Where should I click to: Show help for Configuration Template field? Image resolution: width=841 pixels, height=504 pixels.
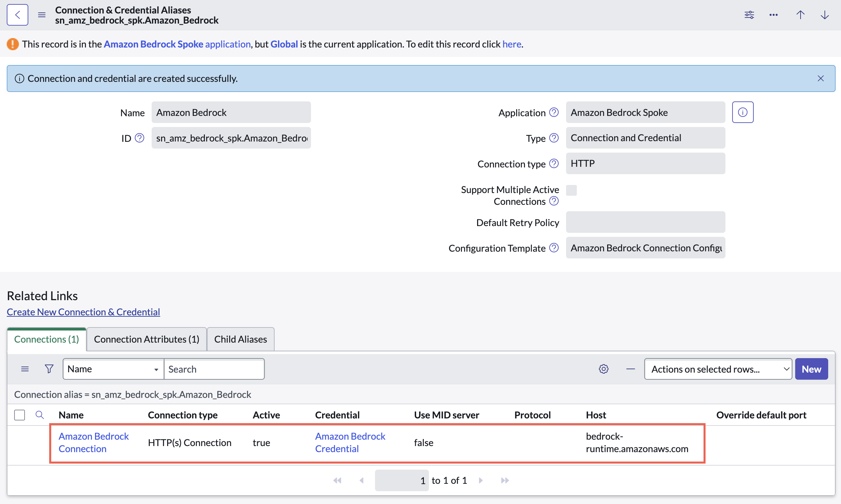[554, 248]
